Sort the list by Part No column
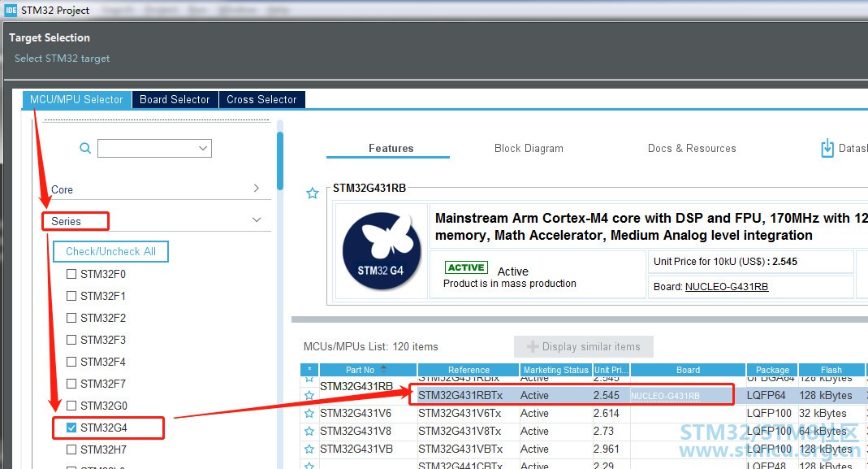This screenshot has width=868, height=469. (368, 370)
